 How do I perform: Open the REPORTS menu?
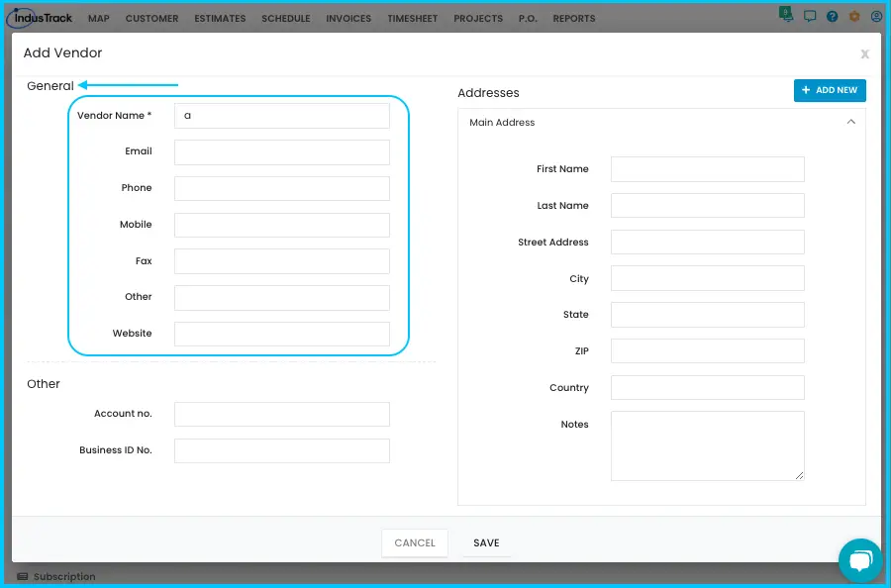(x=574, y=19)
